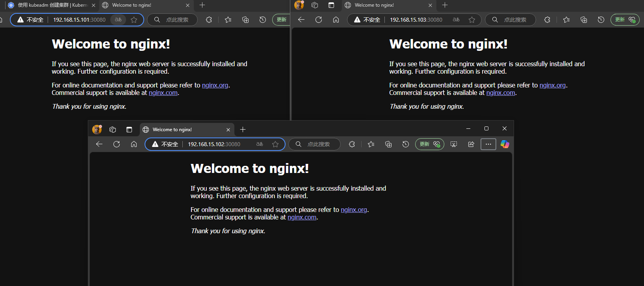Viewport: 644px width, 286px height.
Task: Focus 点此搜索 box in front window
Action: pos(315,144)
